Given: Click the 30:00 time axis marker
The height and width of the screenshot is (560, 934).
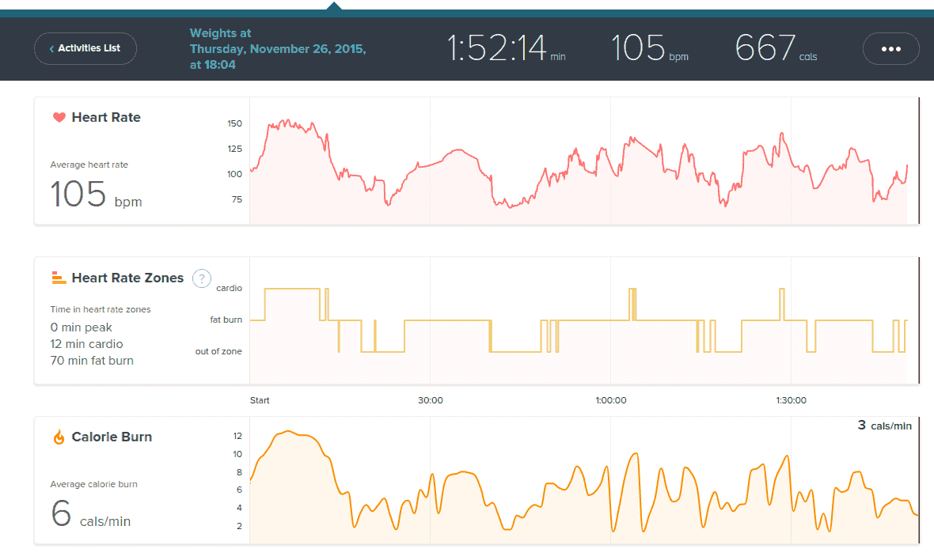Looking at the screenshot, I should coord(431,400).
